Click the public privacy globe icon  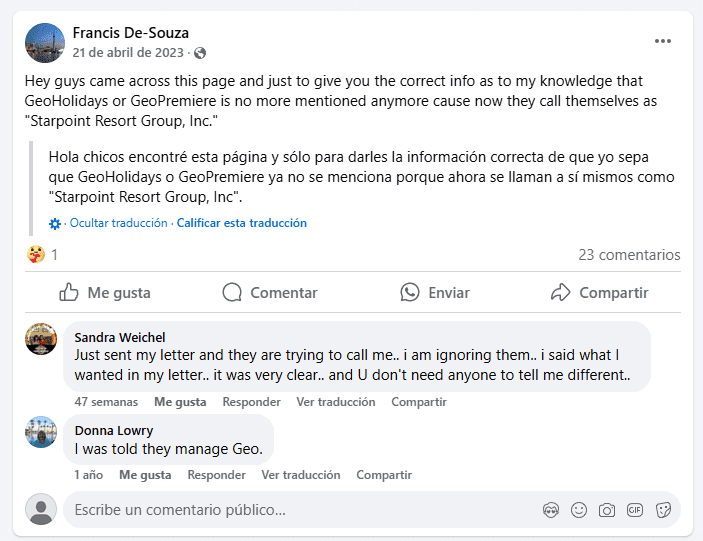tap(200, 52)
